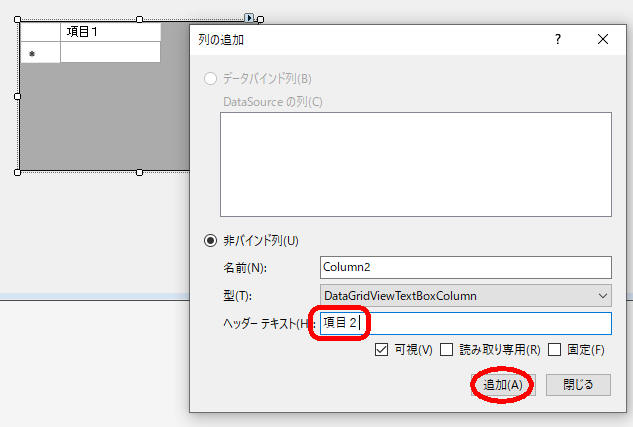
Task: Click the bottom-middle resize handle of the grid
Action: click(x=139, y=172)
